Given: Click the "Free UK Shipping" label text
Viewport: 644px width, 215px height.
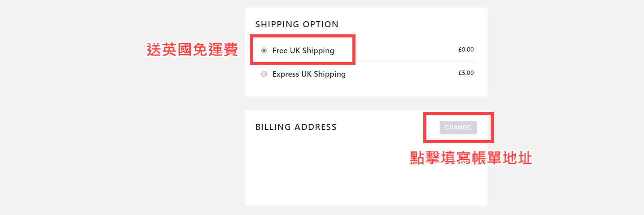Looking at the screenshot, I should click(303, 51).
